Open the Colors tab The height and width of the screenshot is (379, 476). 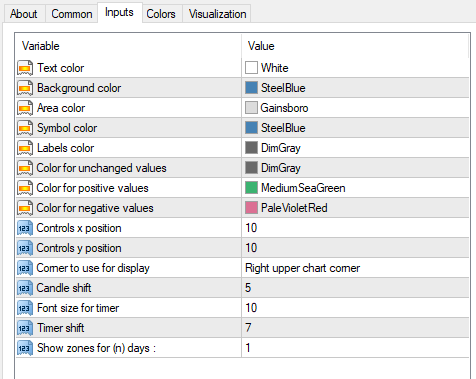(x=161, y=14)
